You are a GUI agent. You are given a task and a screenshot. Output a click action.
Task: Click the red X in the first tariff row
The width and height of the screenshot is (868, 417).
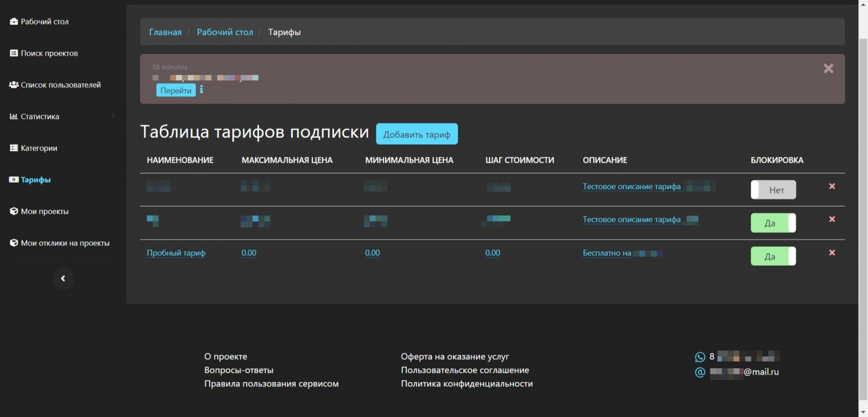point(832,187)
